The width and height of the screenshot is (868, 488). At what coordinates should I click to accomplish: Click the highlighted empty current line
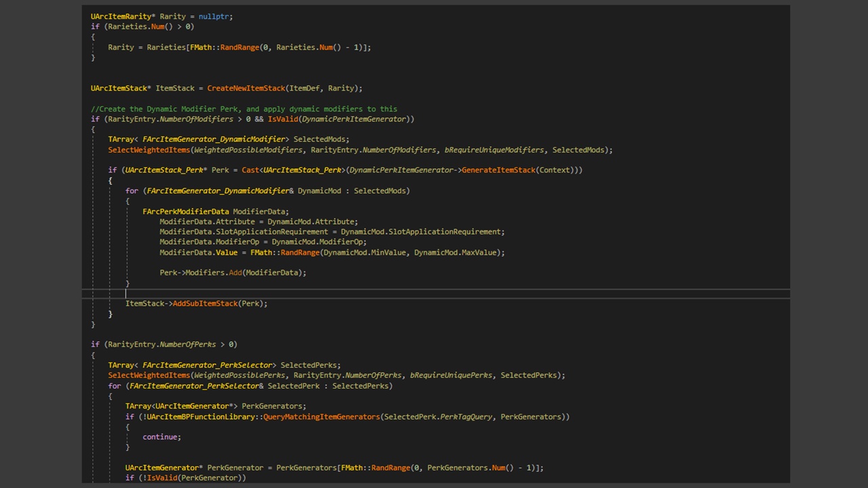436,293
